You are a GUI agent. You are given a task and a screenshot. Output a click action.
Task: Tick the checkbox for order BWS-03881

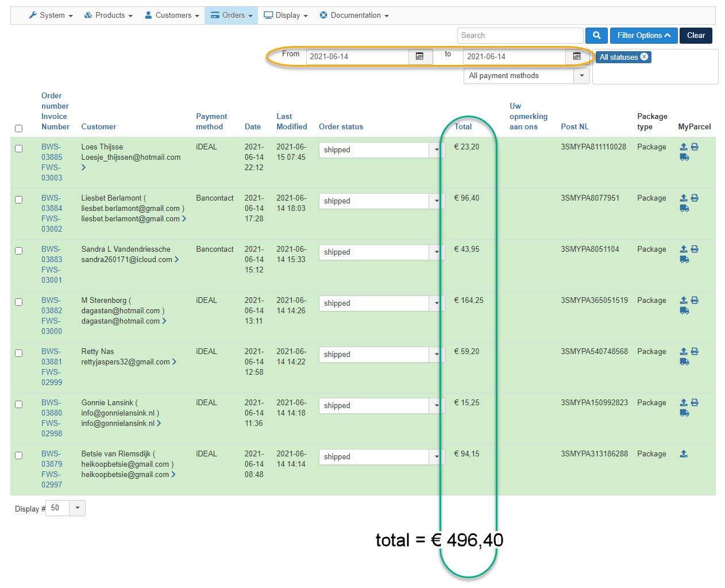point(18,353)
